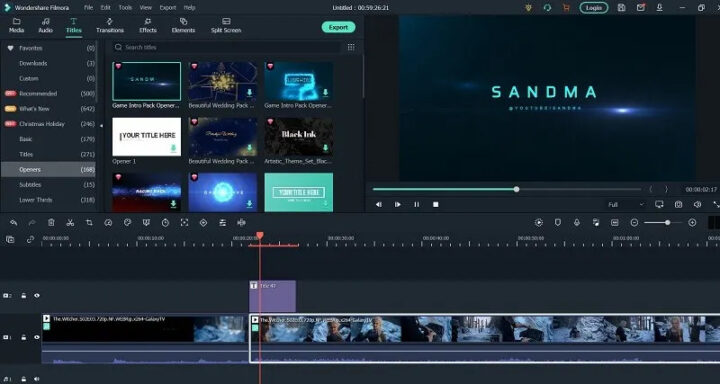Open the Transitions tab
This screenshot has width=720, height=384.
click(x=110, y=26)
